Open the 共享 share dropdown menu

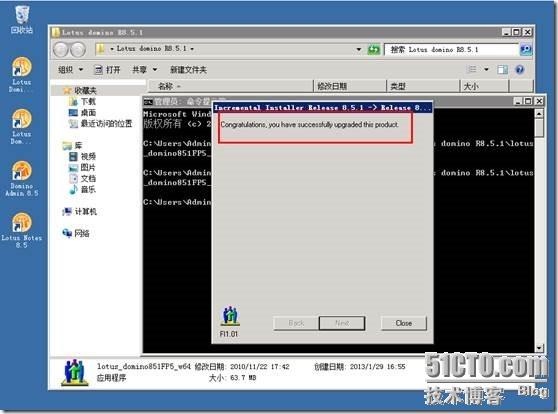pyautogui.click(x=144, y=70)
